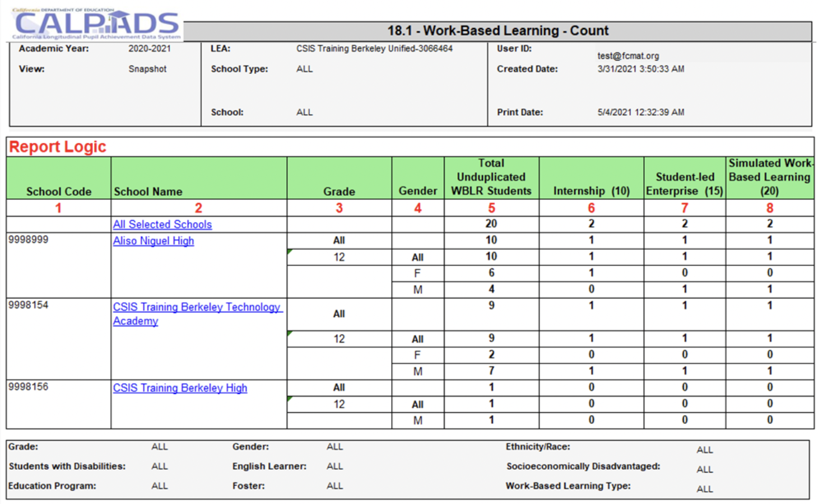
Task: Click the Total Unduplicated WBLR Students header
Action: tap(491, 178)
